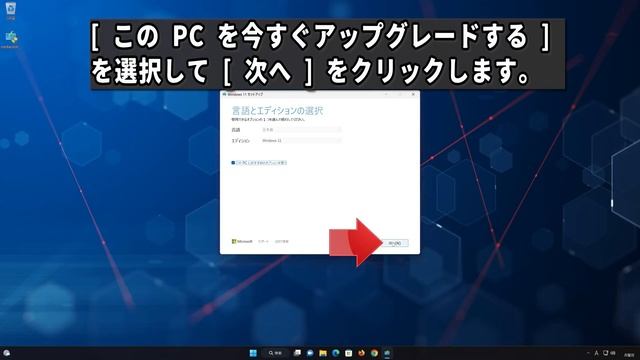Open the Support link beside the Microsoft logo
The height and width of the screenshot is (360, 640).
(x=263, y=242)
